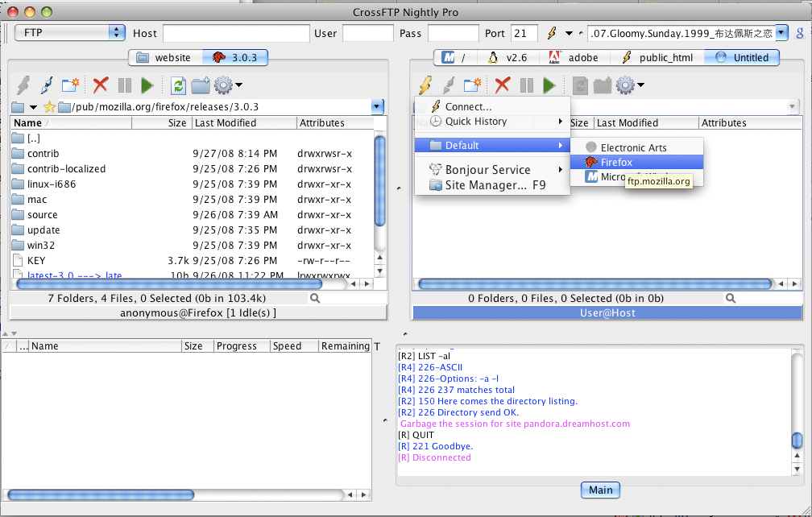The image size is (812, 517).
Task: Switch to the 3.0.3 tab
Action: tap(235, 57)
